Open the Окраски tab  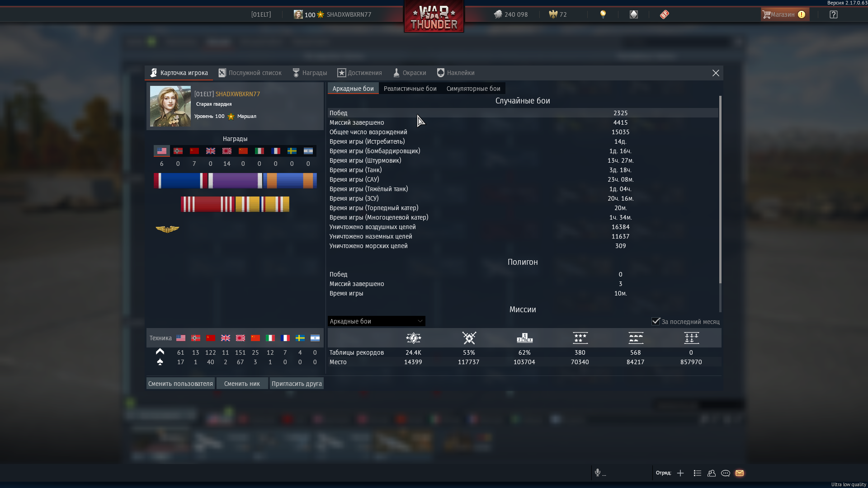point(409,73)
